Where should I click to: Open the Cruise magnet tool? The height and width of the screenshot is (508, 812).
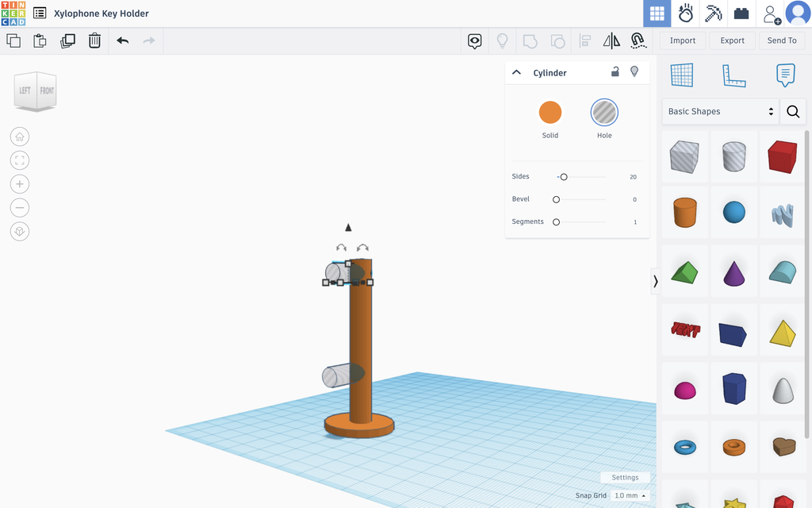(638, 41)
